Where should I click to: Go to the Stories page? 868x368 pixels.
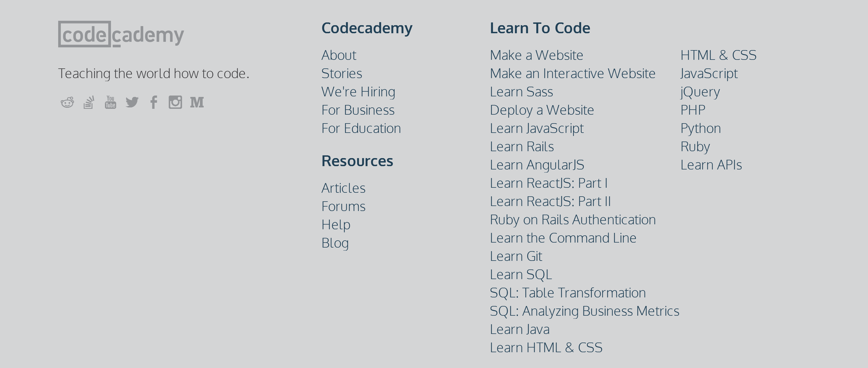tap(342, 73)
